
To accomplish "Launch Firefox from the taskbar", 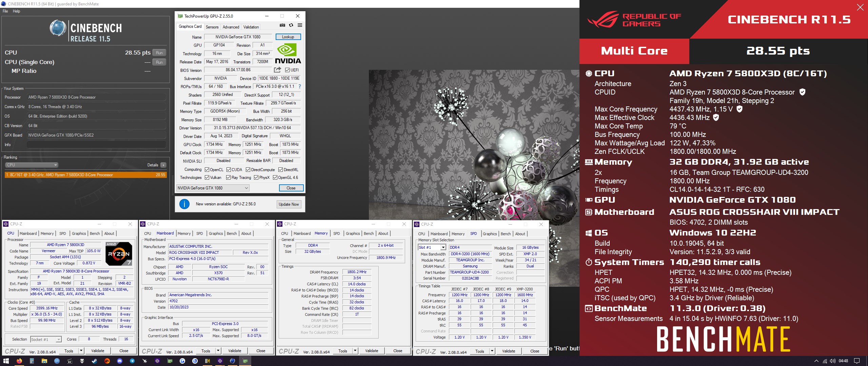I will tap(19, 361).
